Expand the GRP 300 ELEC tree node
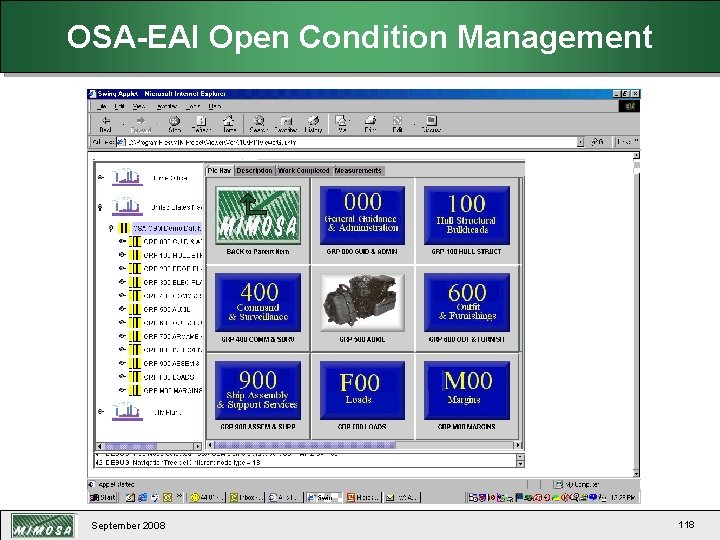720x540 pixels. click(x=122, y=281)
